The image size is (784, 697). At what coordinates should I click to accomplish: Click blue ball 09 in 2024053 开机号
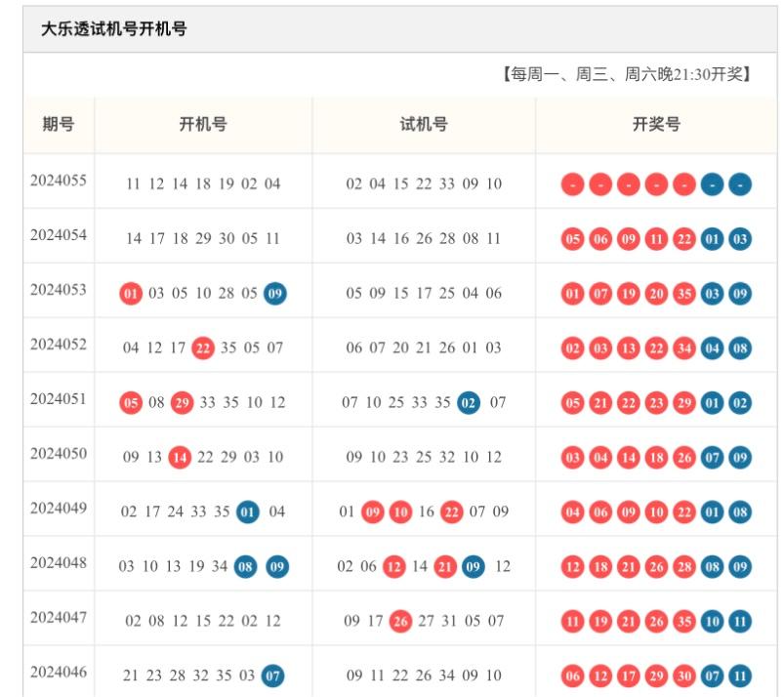275,294
